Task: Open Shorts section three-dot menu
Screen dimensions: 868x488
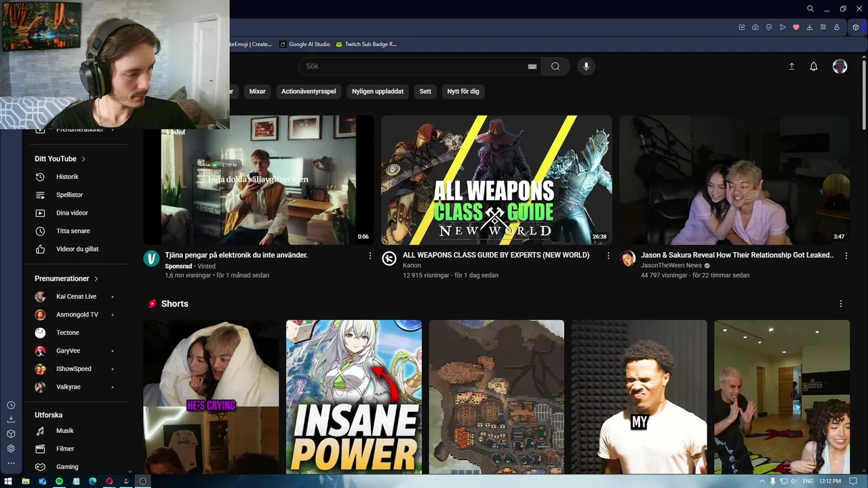Action: point(841,304)
